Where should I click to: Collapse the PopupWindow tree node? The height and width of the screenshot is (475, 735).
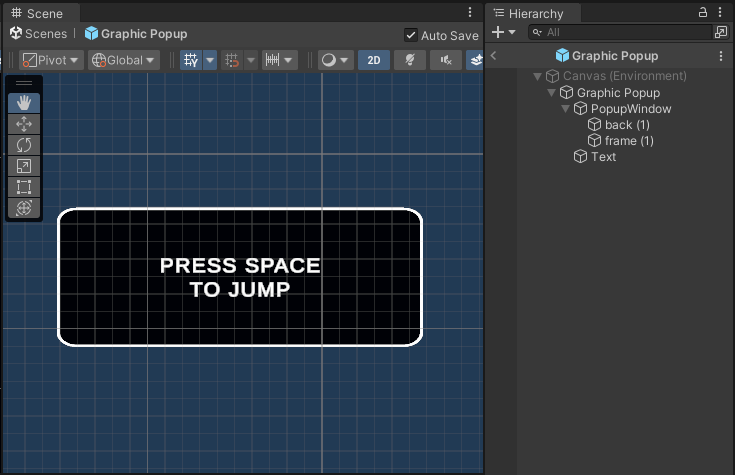point(565,109)
